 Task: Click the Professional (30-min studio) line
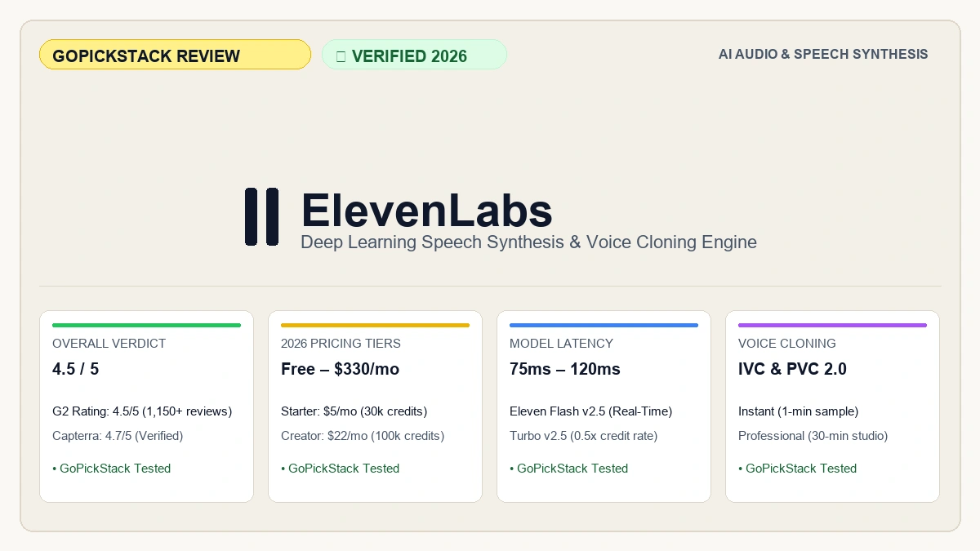813,436
